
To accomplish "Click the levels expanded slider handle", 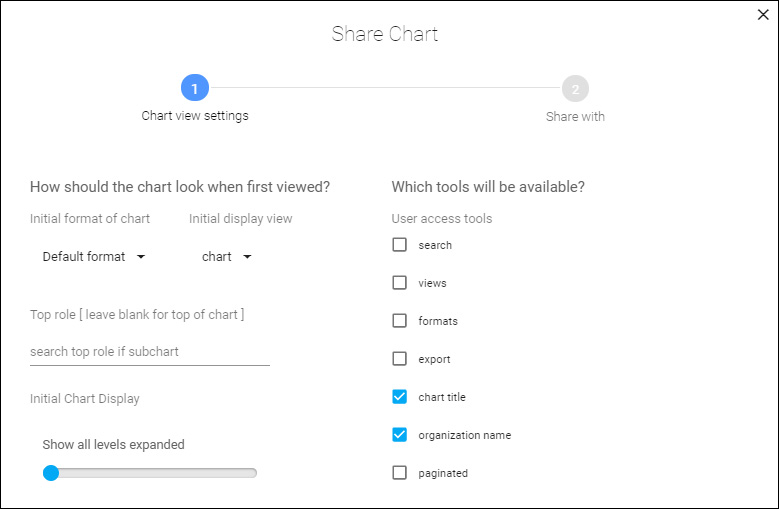I will pyautogui.click(x=51, y=473).
